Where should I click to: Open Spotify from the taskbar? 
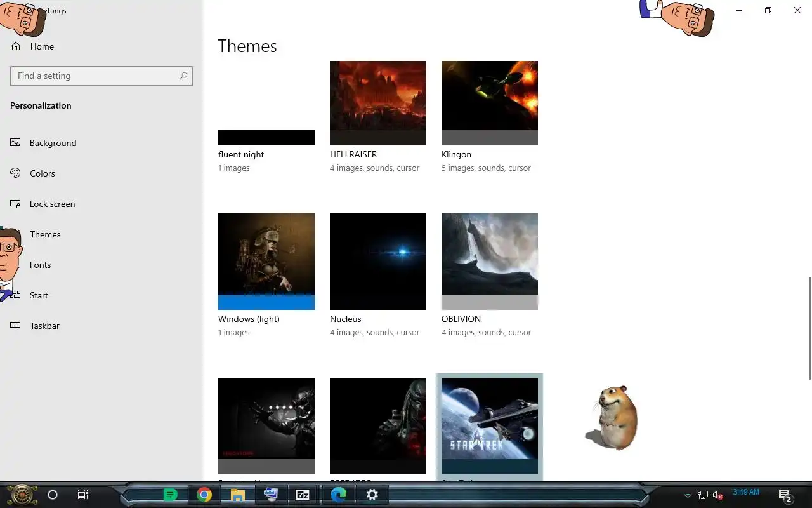coord(170,495)
